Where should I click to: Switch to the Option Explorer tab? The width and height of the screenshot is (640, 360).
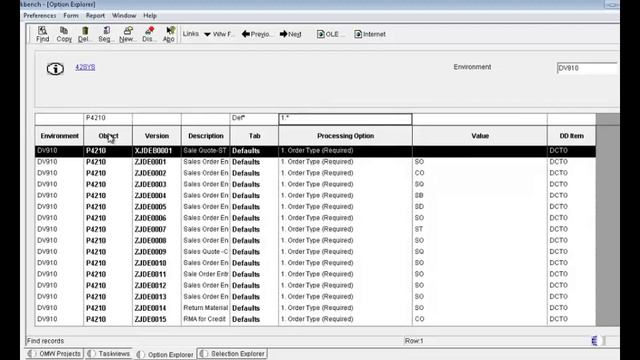[x=165, y=354]
